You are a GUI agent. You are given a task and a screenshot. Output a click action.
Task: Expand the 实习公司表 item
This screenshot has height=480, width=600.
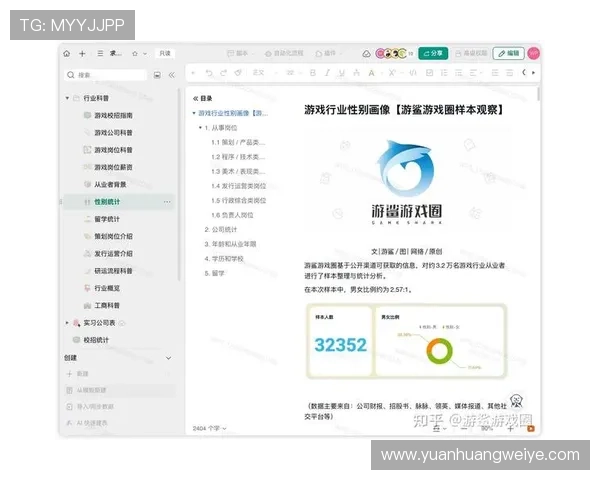67,323
